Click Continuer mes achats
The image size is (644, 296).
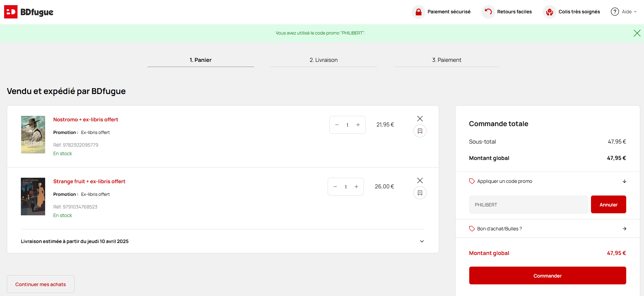point(41,284)
